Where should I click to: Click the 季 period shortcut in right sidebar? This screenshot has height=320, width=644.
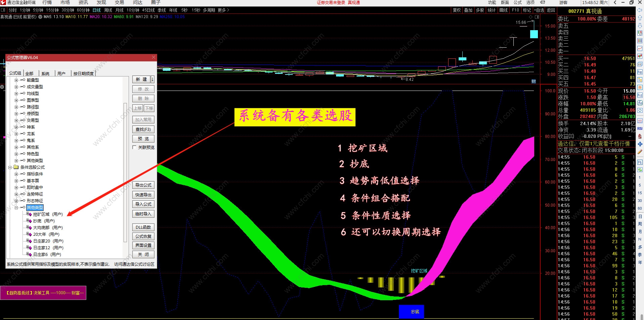[x=640, y=255]
